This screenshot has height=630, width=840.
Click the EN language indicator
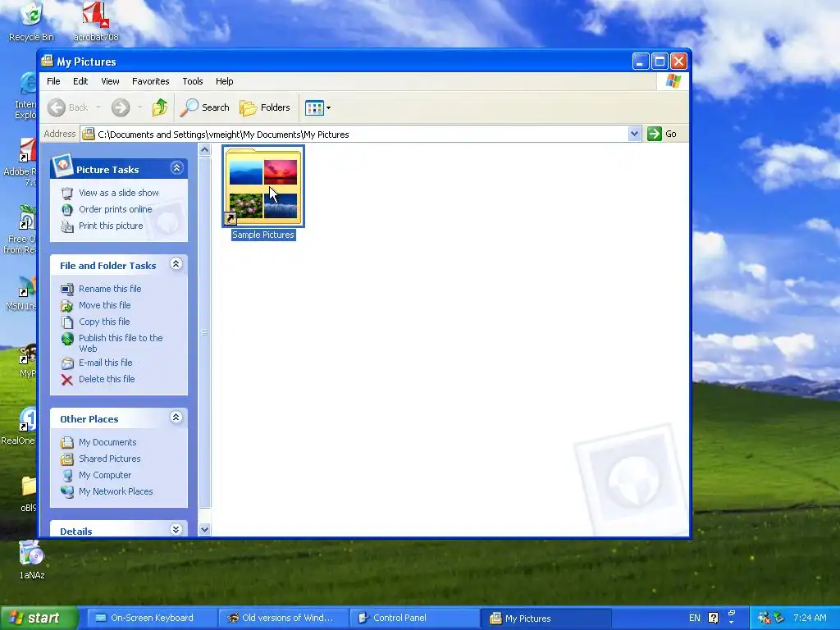[694, 619]
